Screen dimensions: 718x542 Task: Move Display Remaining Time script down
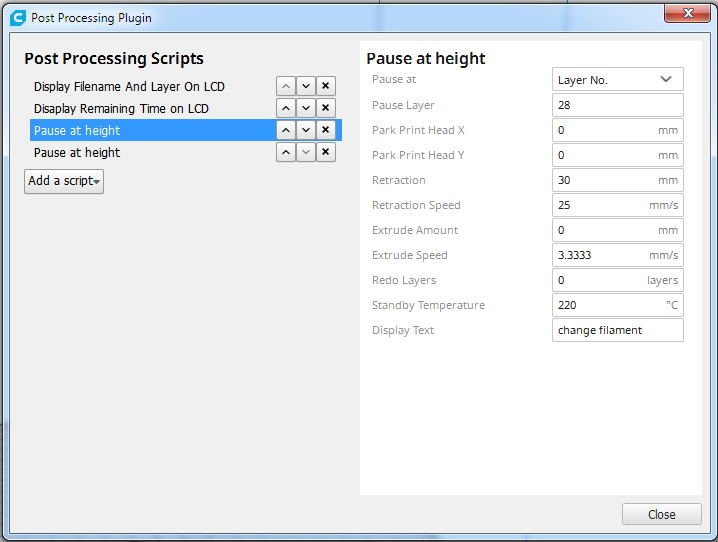point(305,108)
